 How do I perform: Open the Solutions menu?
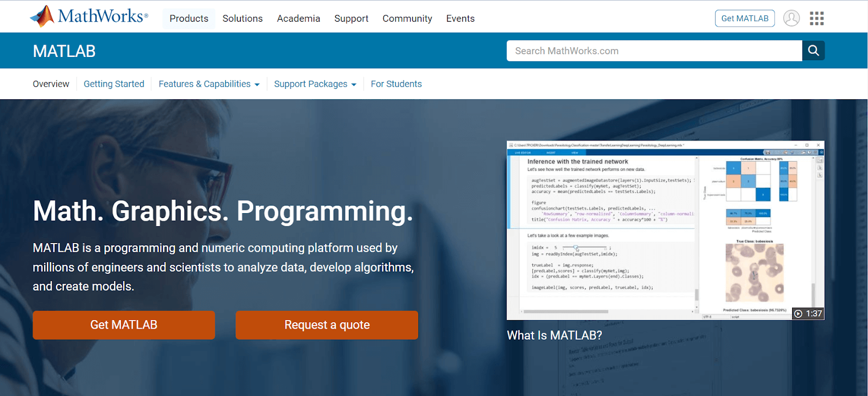[x=242, y=18]
